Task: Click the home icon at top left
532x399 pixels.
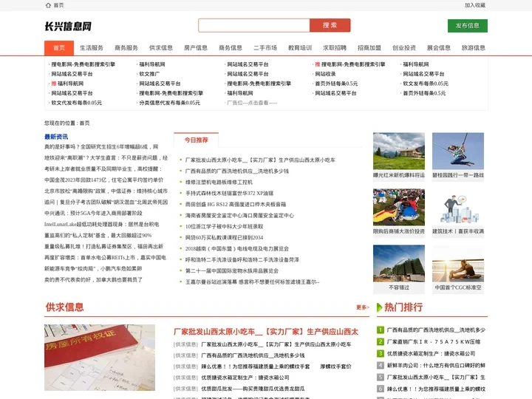Action: pyautogui.click(x=48, y=5)
